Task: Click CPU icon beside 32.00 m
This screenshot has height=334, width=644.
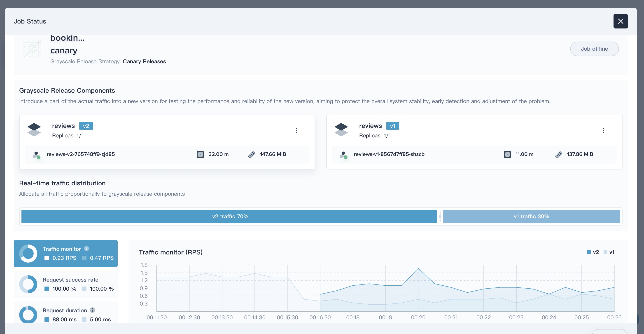Action: tap(200, 154)
